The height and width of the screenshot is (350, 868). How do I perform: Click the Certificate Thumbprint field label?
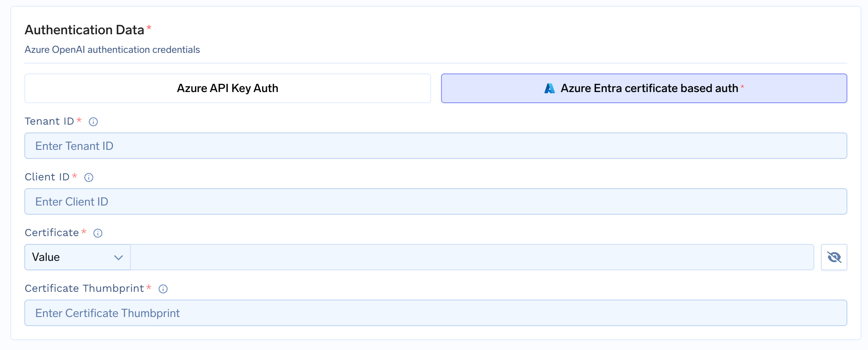click(84, 289)
